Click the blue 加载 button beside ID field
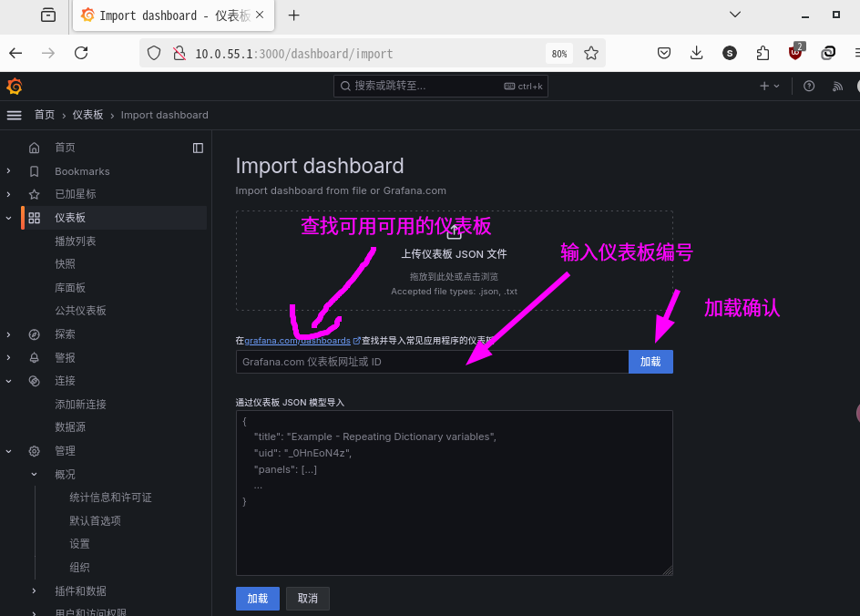 coord(650,362)
